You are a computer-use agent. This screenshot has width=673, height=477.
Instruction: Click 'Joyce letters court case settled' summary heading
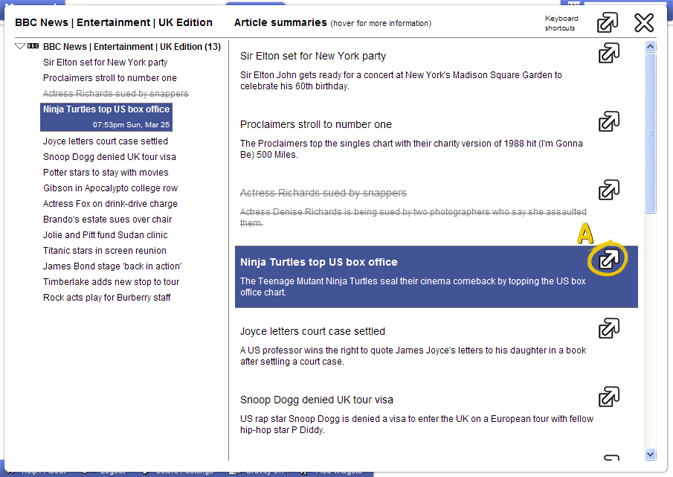pos(312,331)
